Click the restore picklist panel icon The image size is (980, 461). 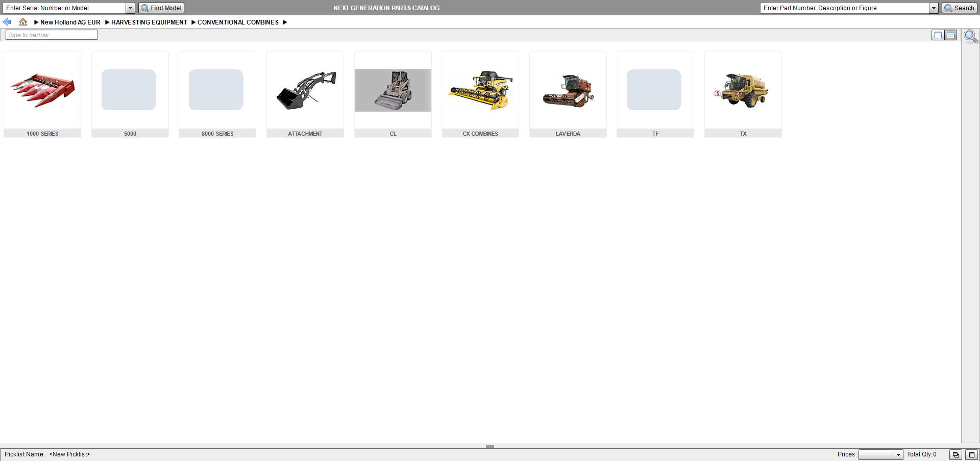(x=955, y=455)
